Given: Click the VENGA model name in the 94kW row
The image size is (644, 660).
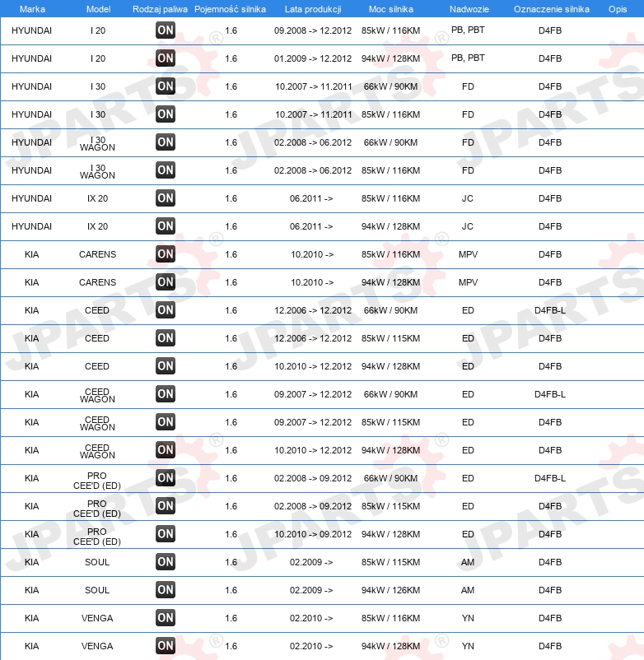Looking at the screenshot, I should pos(97,646).
